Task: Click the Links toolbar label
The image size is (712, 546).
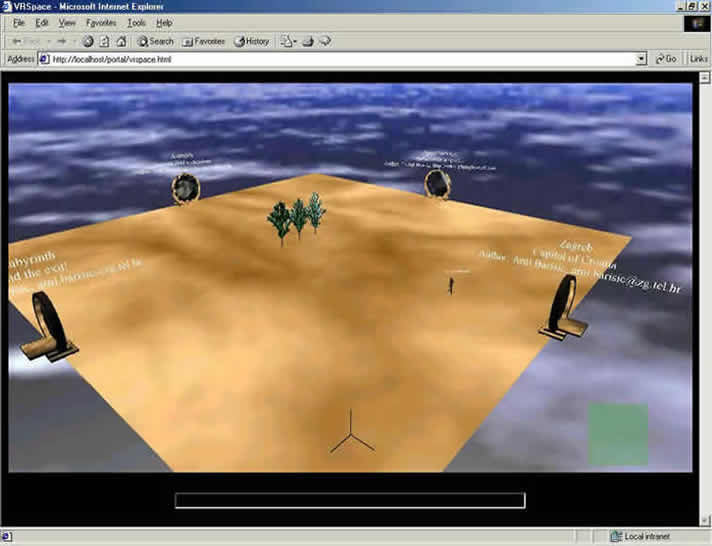Action: [698, 59]
